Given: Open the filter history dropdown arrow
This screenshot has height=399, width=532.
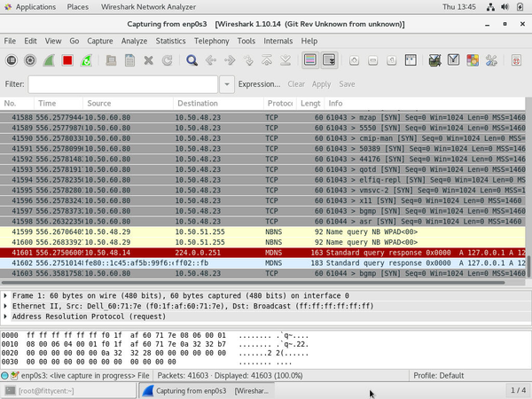Looking at the screenshot, I should pos(227,84).
